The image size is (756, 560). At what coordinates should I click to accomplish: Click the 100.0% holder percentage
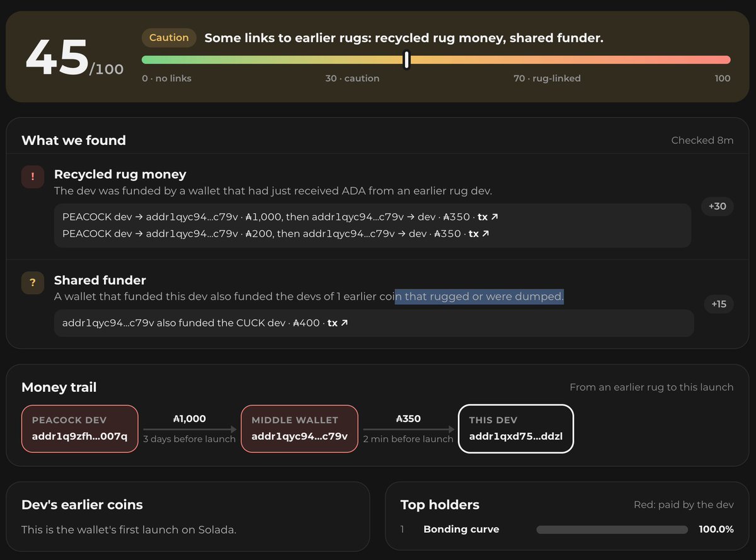click(x=716, y=530)
